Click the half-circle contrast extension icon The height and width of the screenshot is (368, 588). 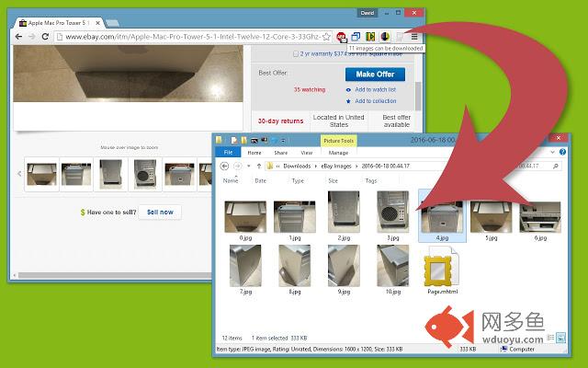pos(385,37)
